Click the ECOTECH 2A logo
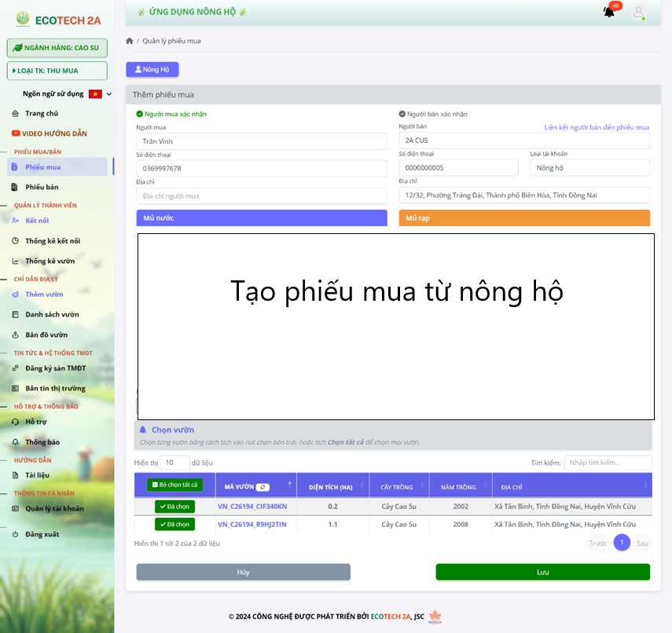The width and height of the screenshot is (672, 633). (55, 17)
